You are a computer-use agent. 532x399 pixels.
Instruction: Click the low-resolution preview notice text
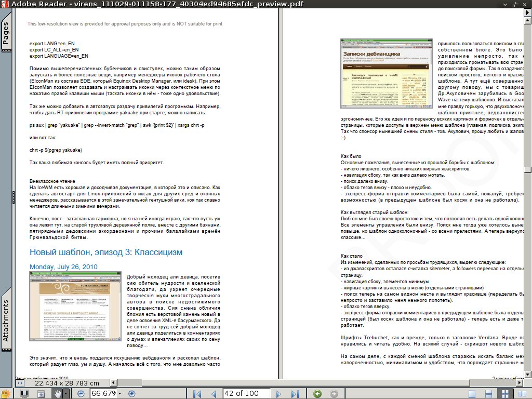point(125,24)
